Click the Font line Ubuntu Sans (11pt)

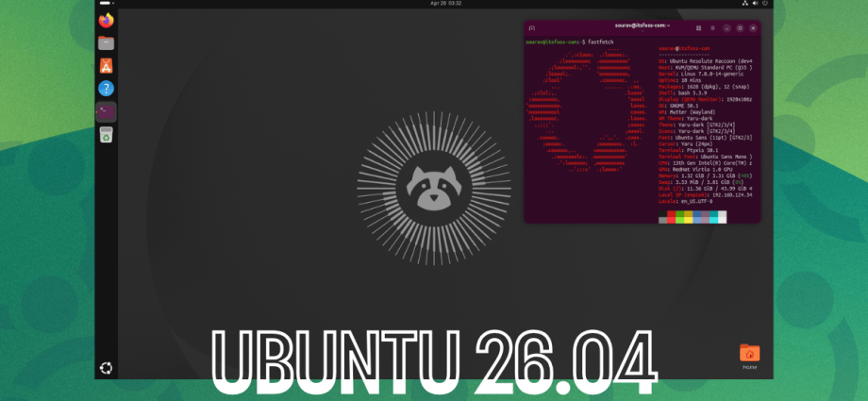pyautogui.click(x=706, y=137)
